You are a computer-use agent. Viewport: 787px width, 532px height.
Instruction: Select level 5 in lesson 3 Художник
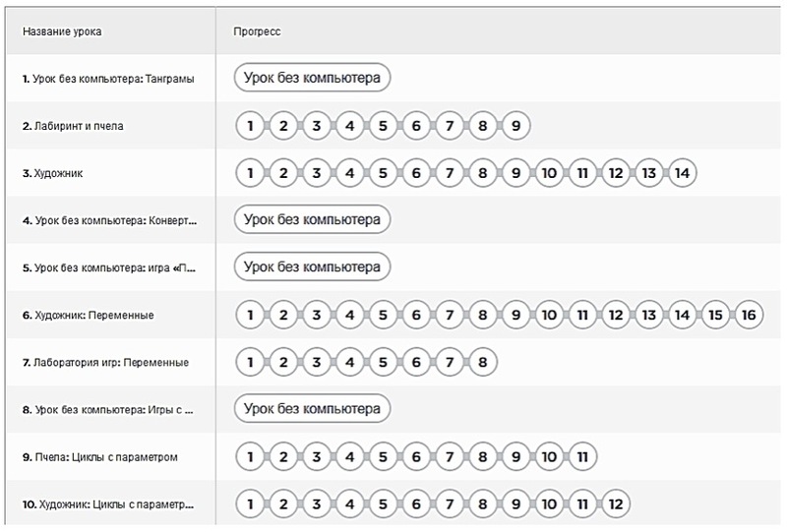point(383,173)
